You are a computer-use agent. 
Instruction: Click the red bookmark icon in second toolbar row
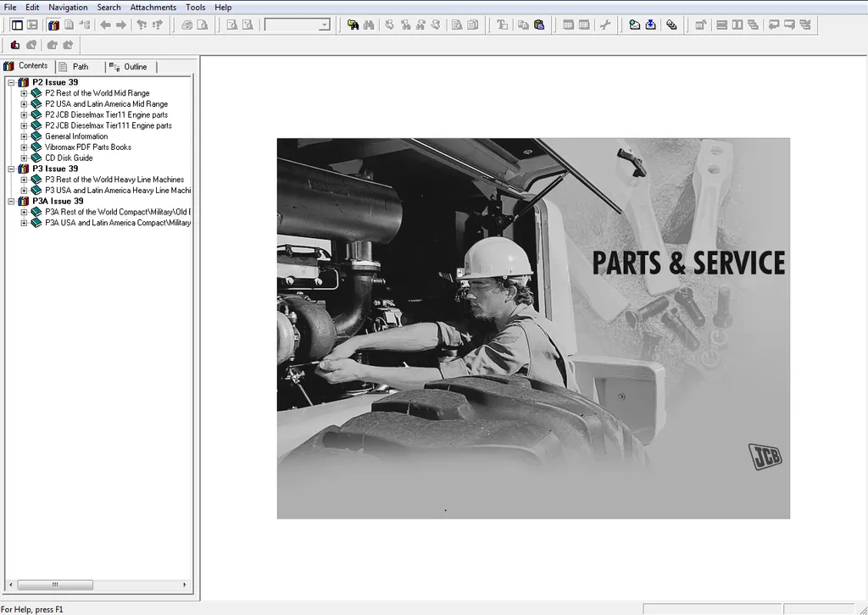click(x=15, y=45)
